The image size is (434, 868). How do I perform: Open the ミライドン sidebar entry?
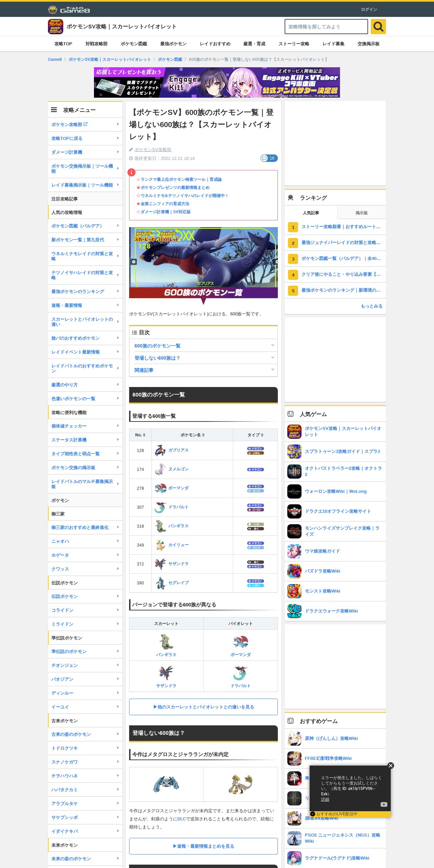tap(85, 624)
